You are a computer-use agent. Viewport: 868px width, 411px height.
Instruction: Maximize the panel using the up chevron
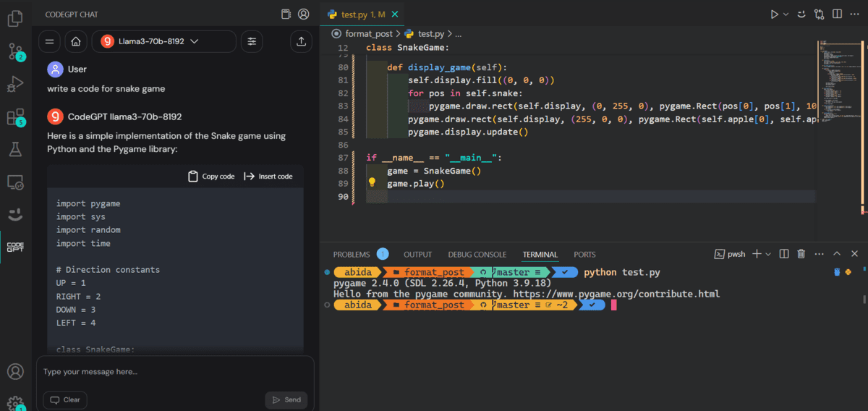pyautogui.click(x=837, y=254)
